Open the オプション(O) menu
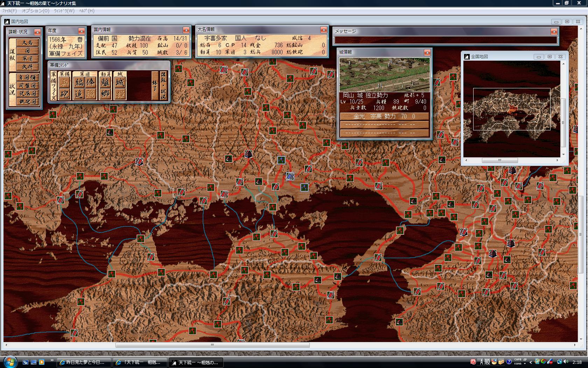 pyautogui.click(x=35, y=11)
